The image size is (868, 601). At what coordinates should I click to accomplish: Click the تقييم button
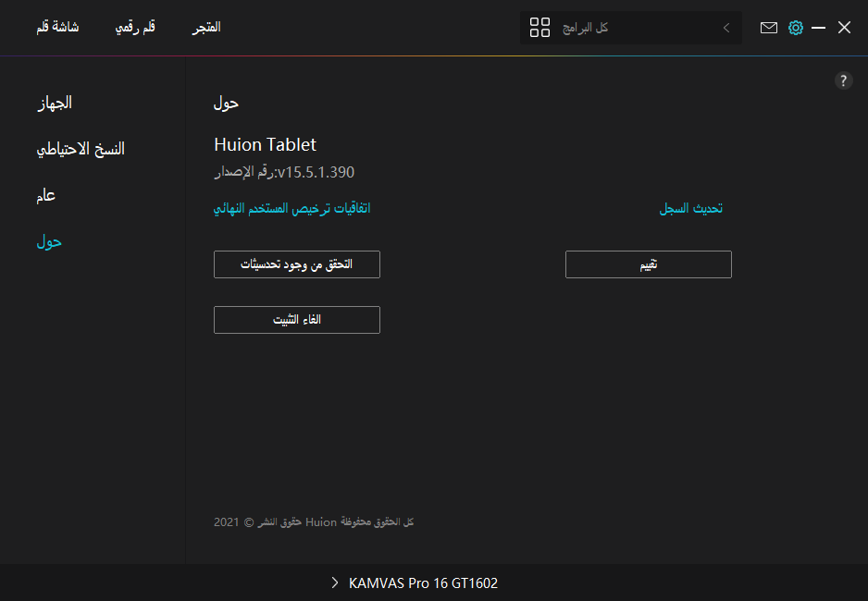click(x=649, y=264)
